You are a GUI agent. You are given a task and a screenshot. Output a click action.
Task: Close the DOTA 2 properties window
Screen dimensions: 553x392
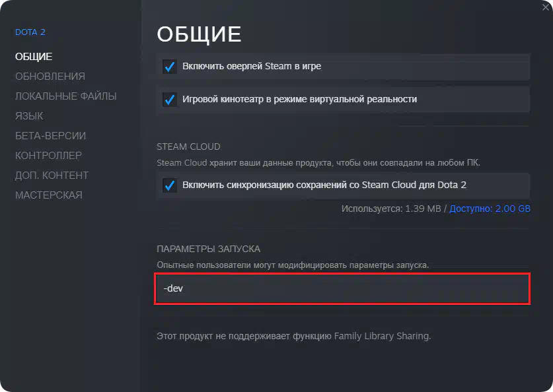544,7
